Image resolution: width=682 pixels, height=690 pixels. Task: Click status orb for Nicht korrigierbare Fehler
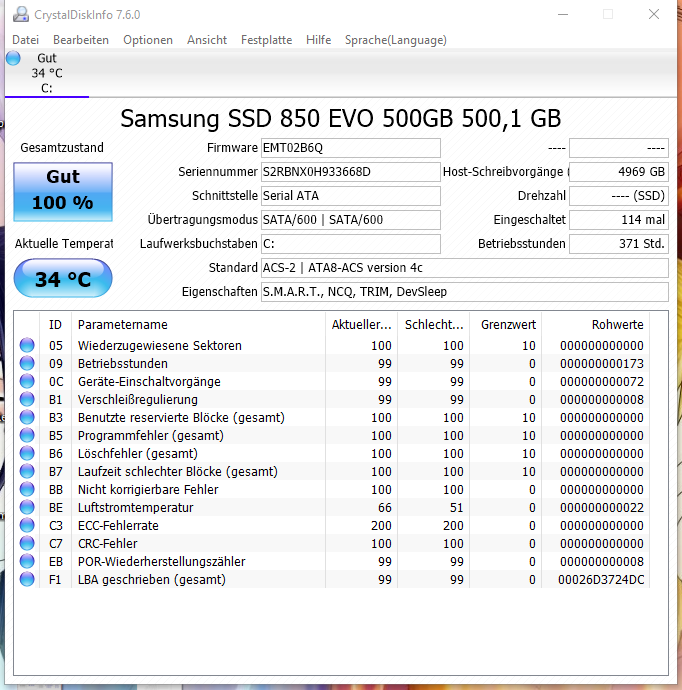[x=27, y=489]
